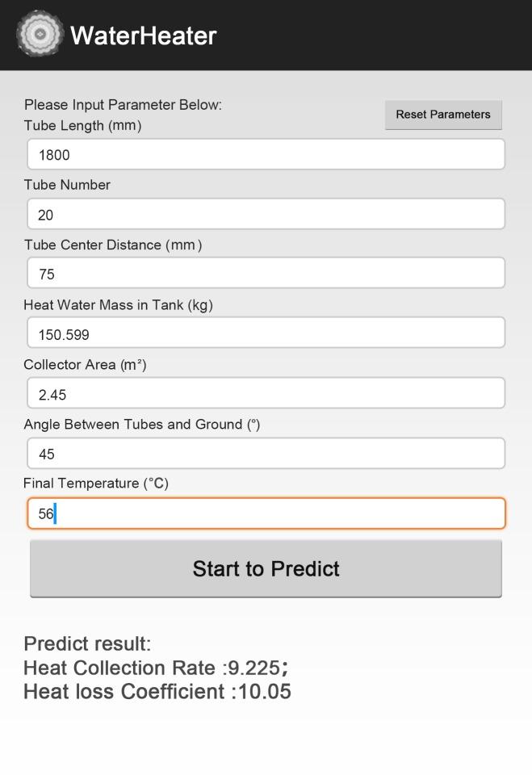532x775 pixels.
Task: Tap the WaterHeater app logo icon
Action: 40,34
